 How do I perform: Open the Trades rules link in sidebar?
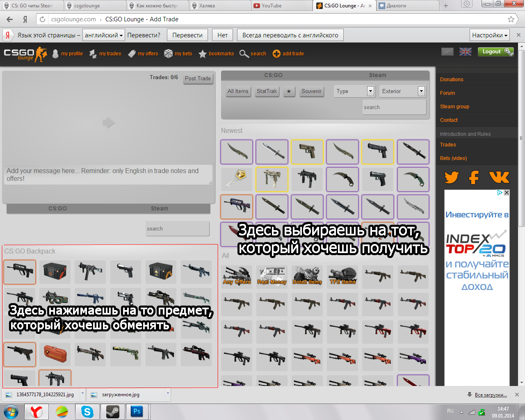(448, 145)
